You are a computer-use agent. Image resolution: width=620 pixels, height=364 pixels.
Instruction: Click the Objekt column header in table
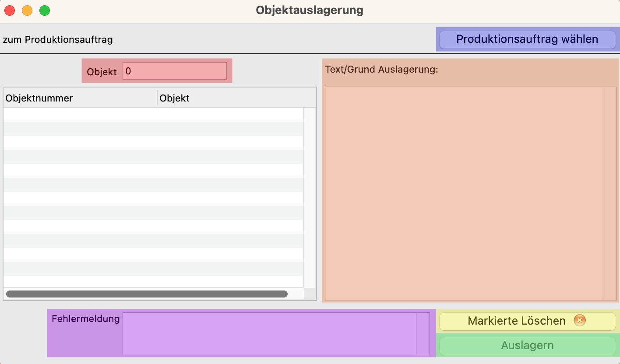236,98
